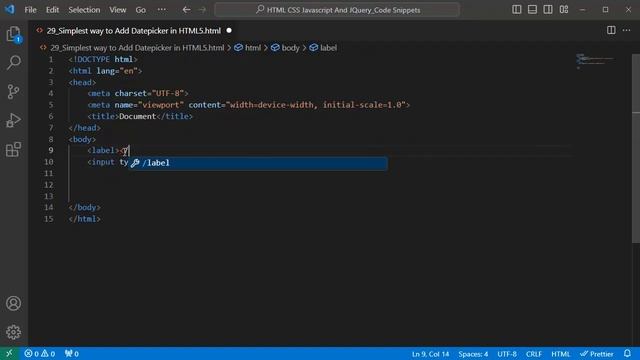Show errors and warnings in status bar
Image resolution: width=640 pixels, height=360 pixels.
coord(40,353)
